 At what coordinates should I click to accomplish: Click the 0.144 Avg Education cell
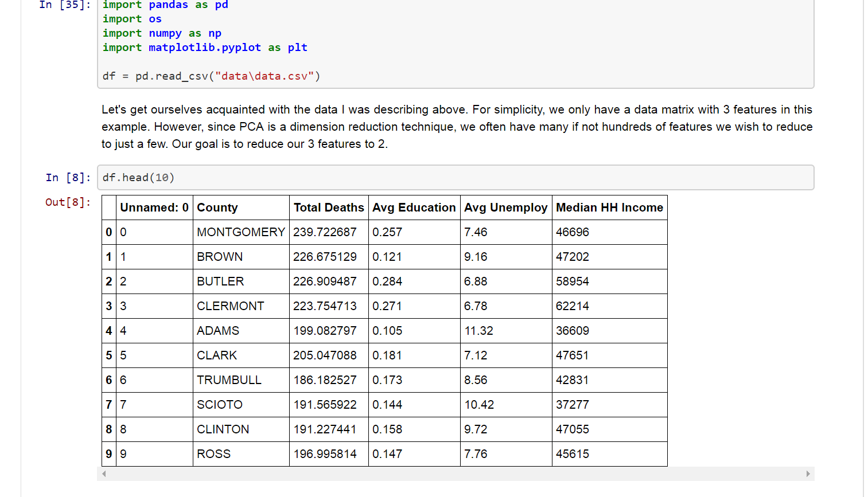414,405
